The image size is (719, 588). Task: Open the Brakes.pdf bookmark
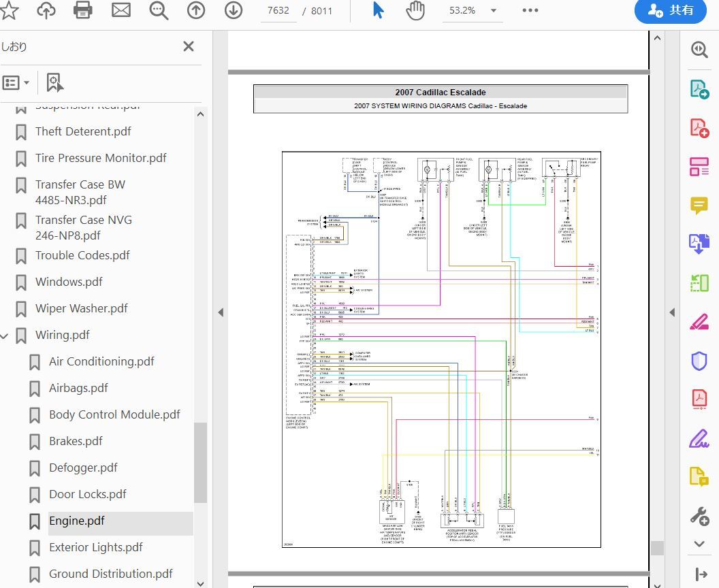coord(76,442)
